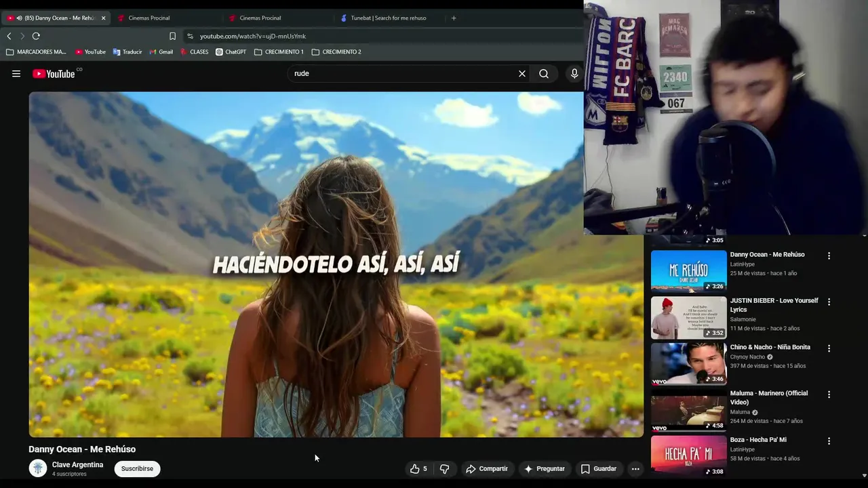The width and height of the screenshot is (868, 488).
Task: Open the Maluma Marinero thumbnail
Action: click(x=688, y=410)
